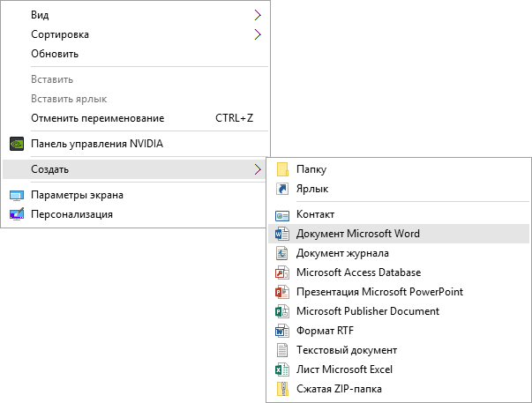Click the NVIDIA control panel icon
532x403 pixels.
click(x=17, y=144)
